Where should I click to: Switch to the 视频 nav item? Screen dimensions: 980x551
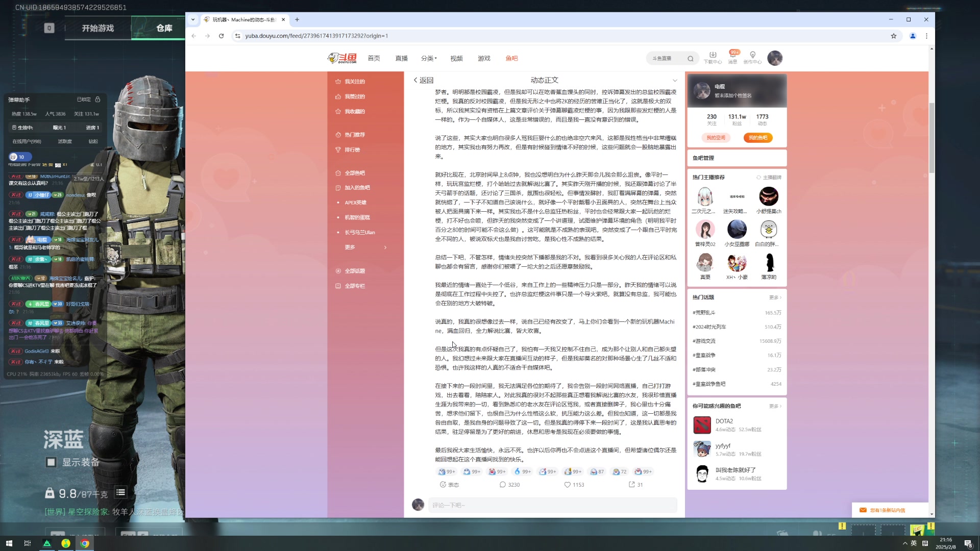pos(456,58)
